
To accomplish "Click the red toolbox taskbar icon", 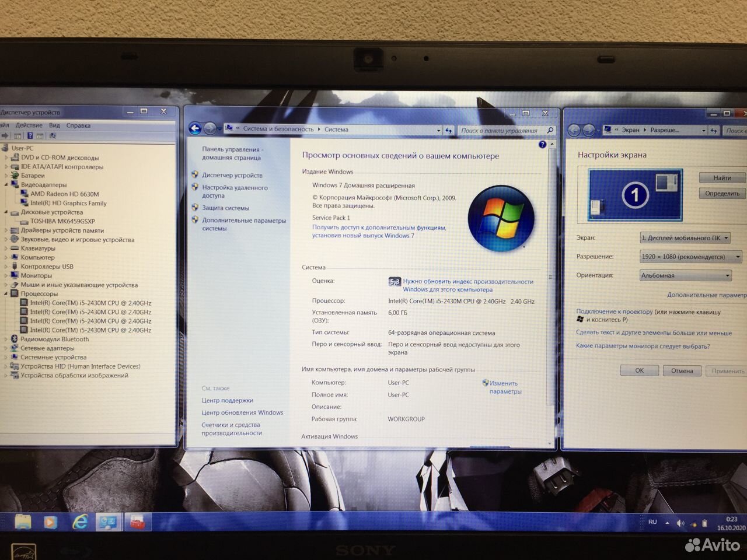I will [x=138, y=522].
